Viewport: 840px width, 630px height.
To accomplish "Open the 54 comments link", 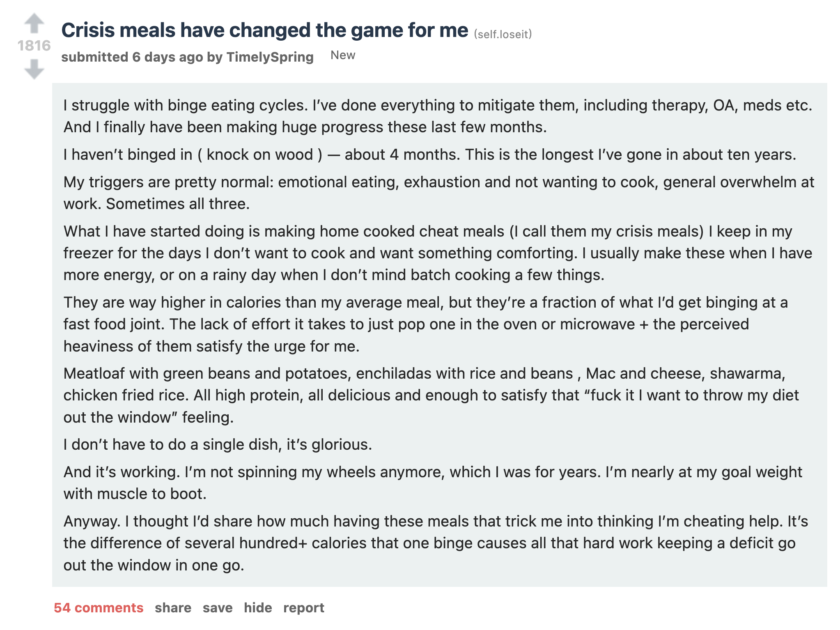I will [x=99, y=607].
